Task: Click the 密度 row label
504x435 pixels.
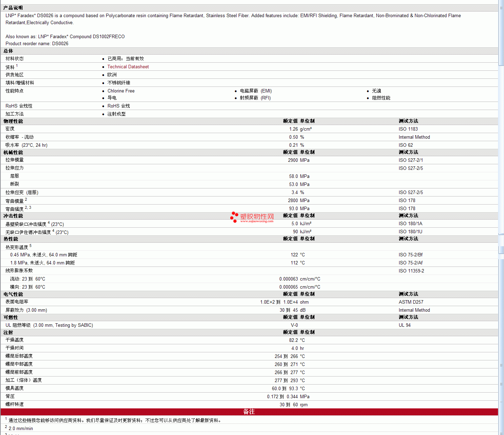Action: (x=10, y=129)
